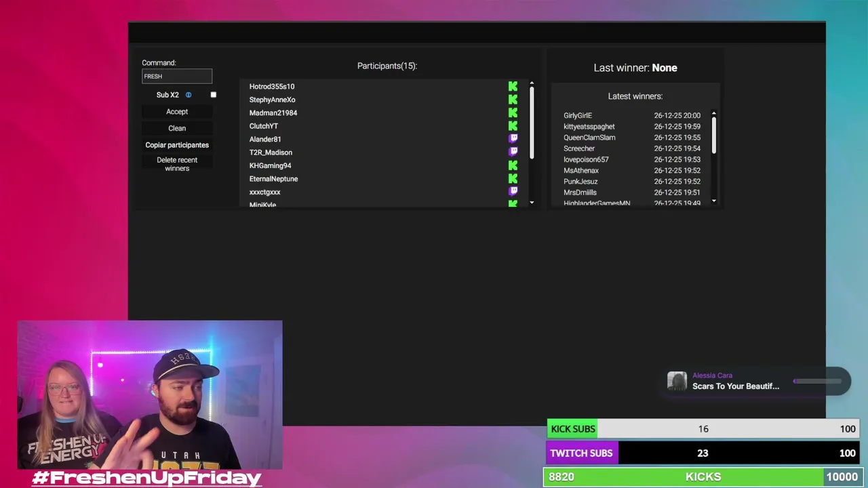This screenshot has height=488, width=868.
Task: Click the Kicks goal progress bar
Action: click(x=703, y=477)
